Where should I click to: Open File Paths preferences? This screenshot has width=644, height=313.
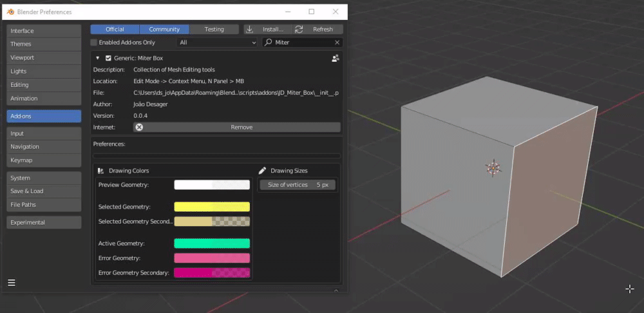click(44, 205)
